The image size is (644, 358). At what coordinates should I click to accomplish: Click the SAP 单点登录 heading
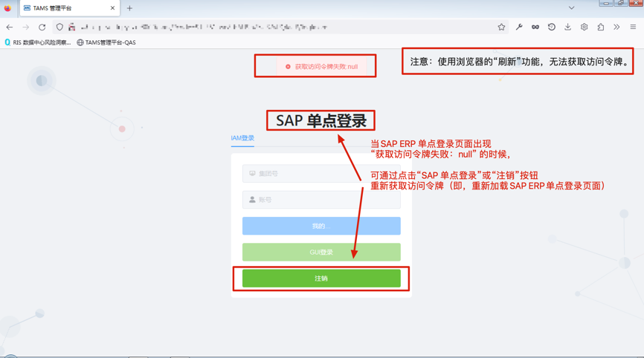[321, 120]
